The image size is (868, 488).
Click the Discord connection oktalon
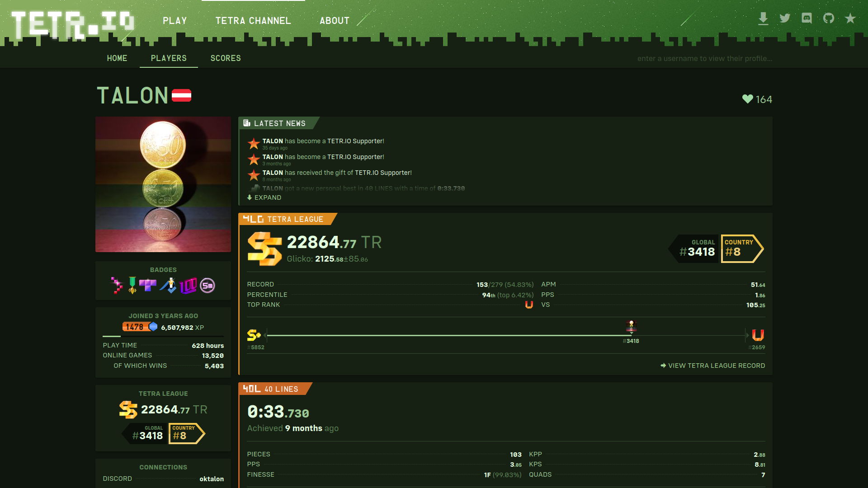tap(212, 479)
